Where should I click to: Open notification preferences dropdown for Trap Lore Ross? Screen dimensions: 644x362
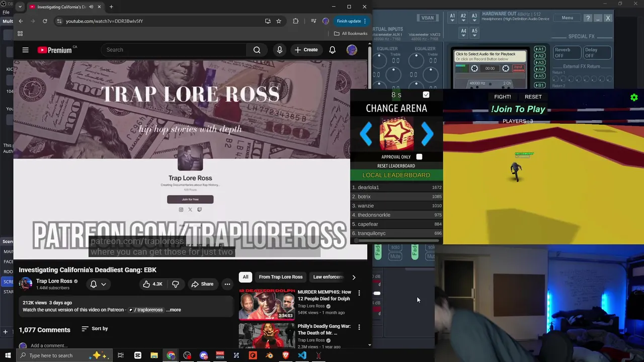click(x=98, y=284)
